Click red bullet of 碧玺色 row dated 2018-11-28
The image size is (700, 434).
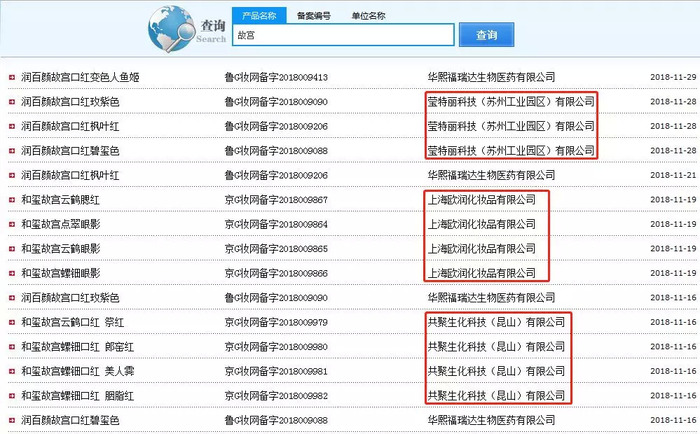pyautogui.click(x=12, y=151)
